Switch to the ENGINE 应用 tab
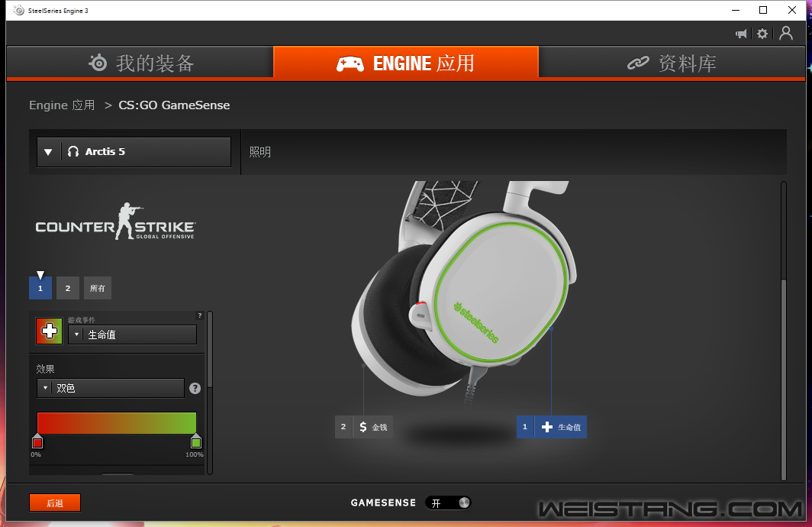 (406, 63)
